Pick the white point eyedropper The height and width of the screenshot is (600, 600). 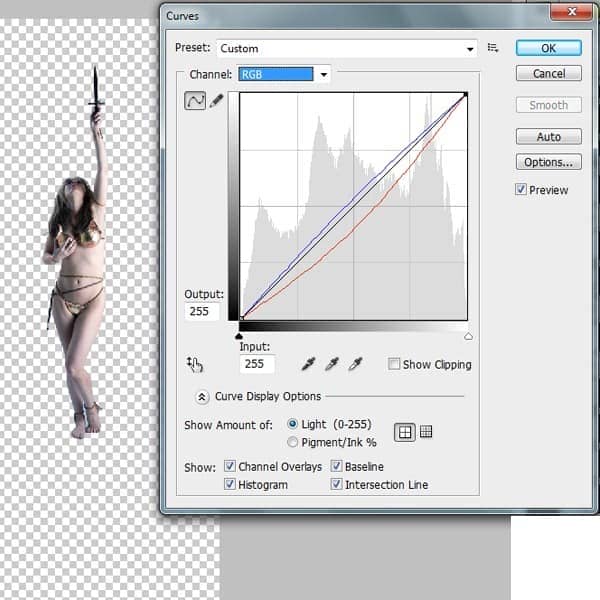[x=355, y=364]
